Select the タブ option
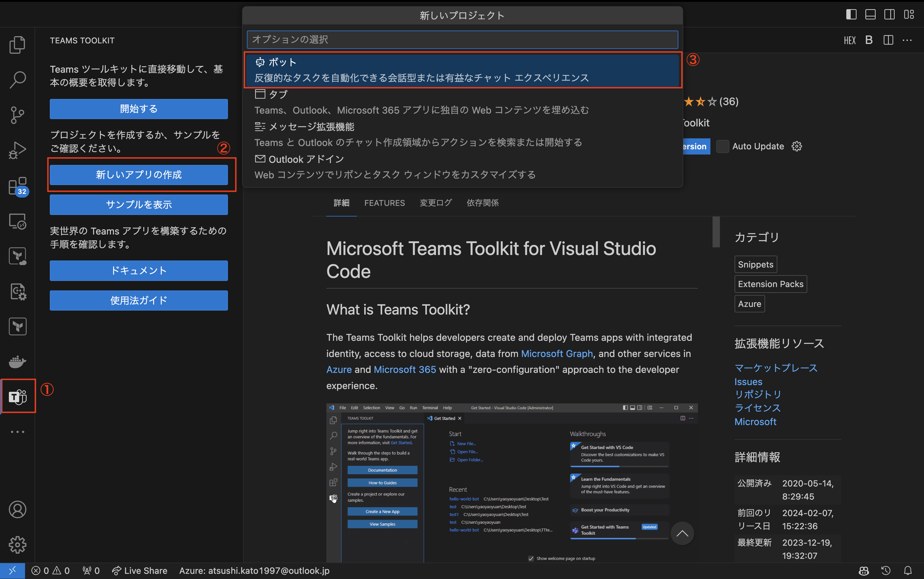This screenshot has width=924, height=579. [x=462, y=103]
